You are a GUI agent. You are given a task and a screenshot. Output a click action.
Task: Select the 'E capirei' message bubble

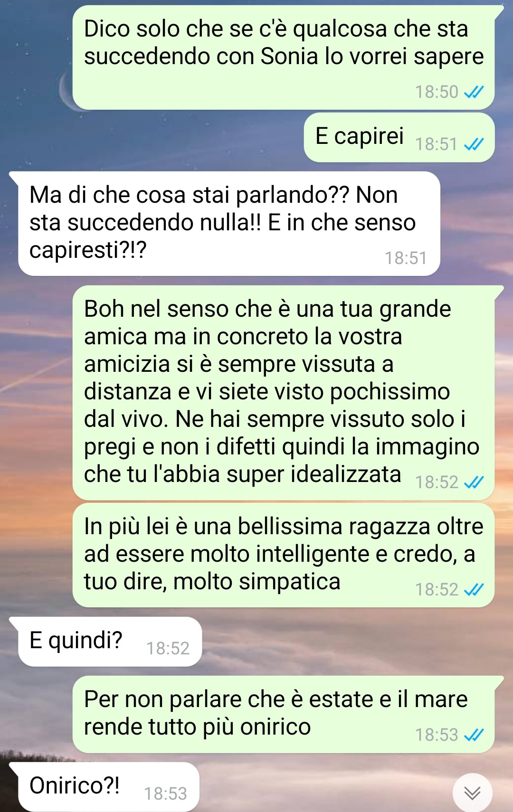[399, 137]
